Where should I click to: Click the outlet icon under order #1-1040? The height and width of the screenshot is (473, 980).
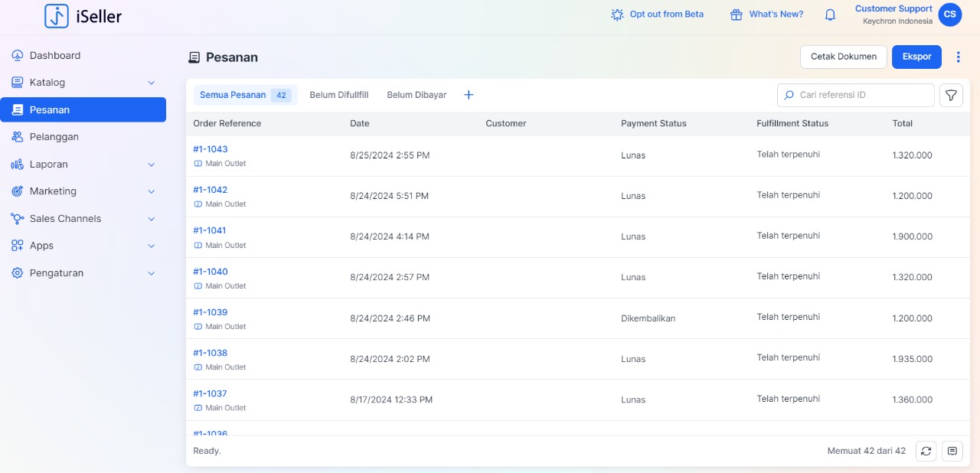click(x=198, y=286)
